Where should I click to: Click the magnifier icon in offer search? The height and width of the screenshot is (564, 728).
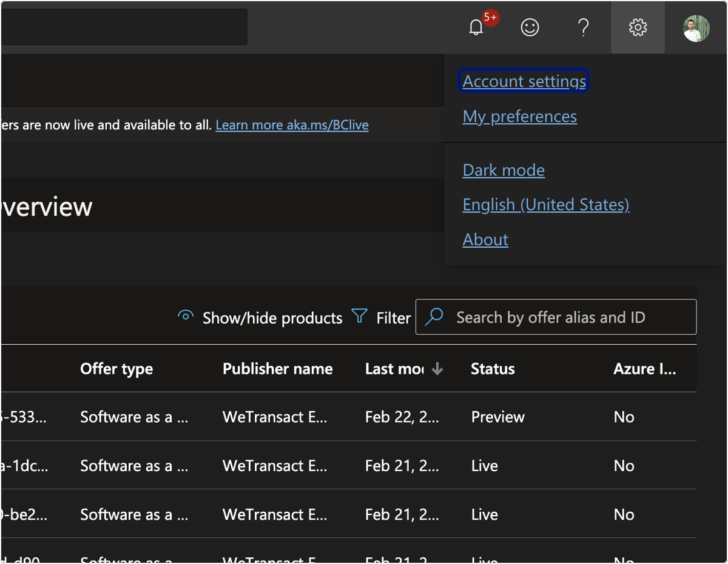[434, 316]
